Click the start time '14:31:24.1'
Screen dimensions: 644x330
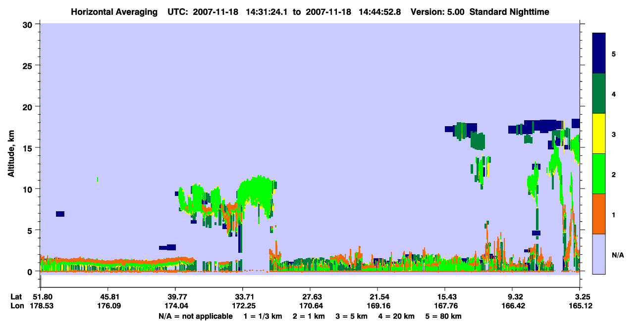(268, 12)
